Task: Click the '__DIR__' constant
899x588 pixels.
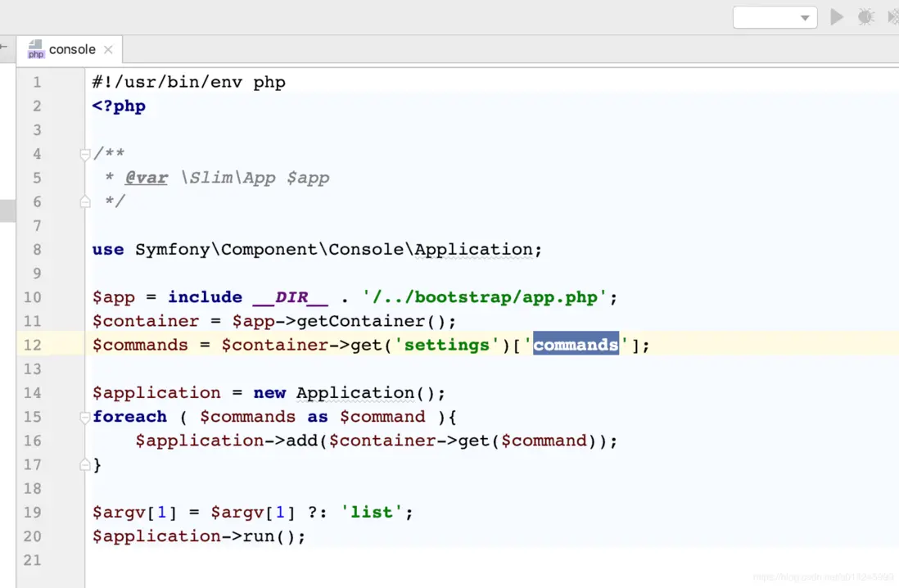Action: [291, 297]
